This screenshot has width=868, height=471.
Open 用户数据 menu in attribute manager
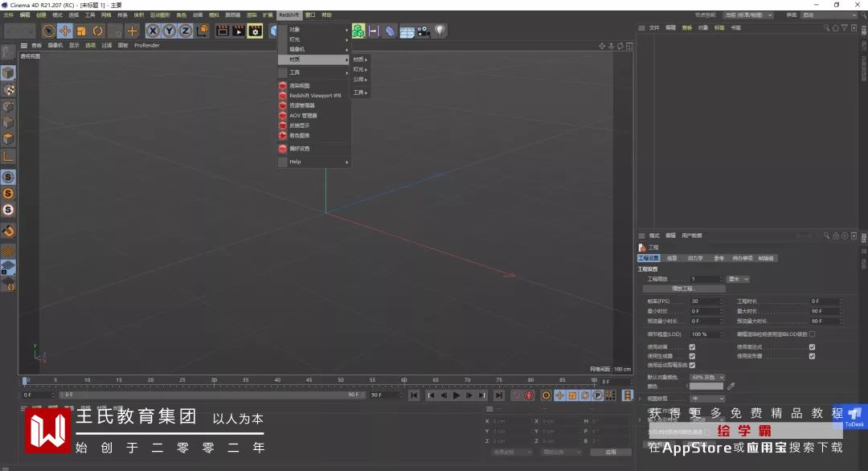(692, 235)
